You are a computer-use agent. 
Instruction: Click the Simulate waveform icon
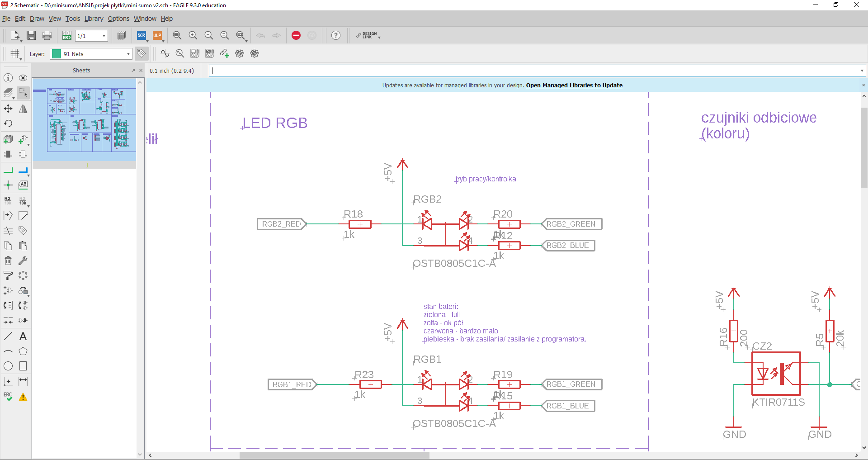165,53
